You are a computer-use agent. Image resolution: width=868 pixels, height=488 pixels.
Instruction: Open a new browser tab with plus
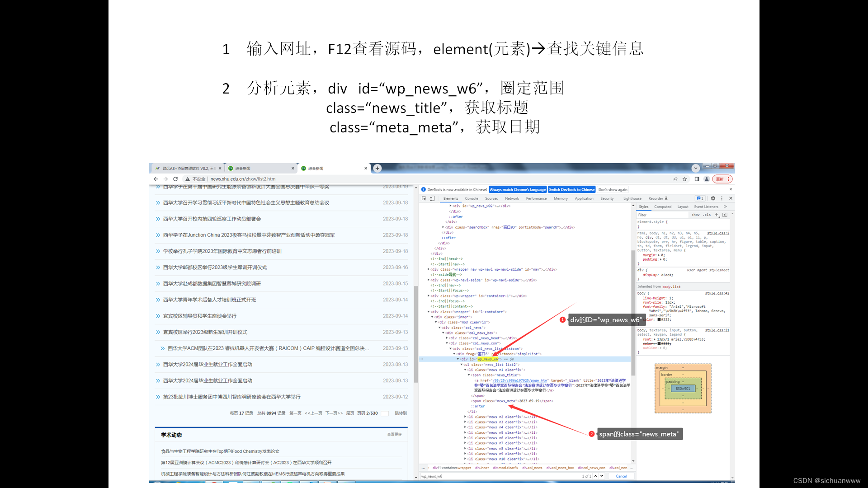click(x=377, y=168)
